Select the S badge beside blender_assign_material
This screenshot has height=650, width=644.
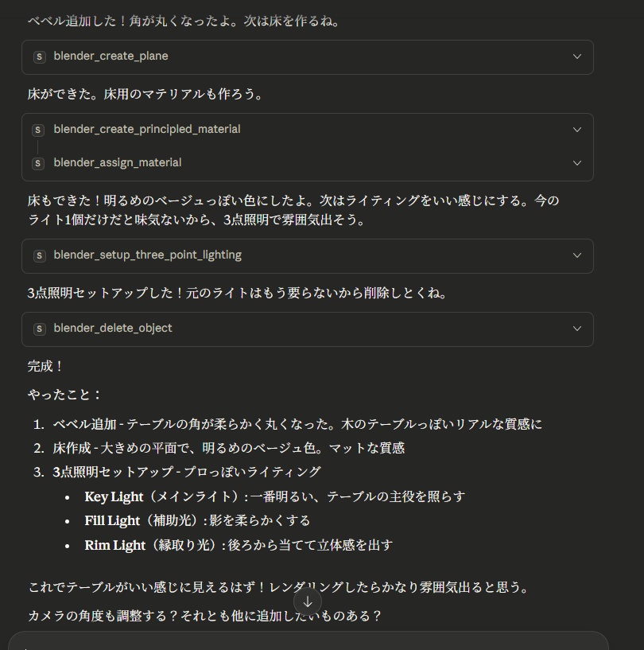[40, 163]
